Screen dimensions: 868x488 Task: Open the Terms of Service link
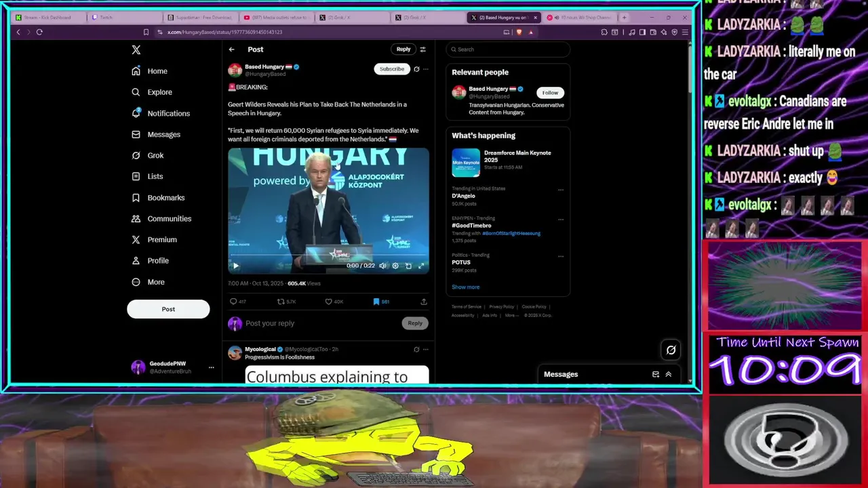(467, 306)
